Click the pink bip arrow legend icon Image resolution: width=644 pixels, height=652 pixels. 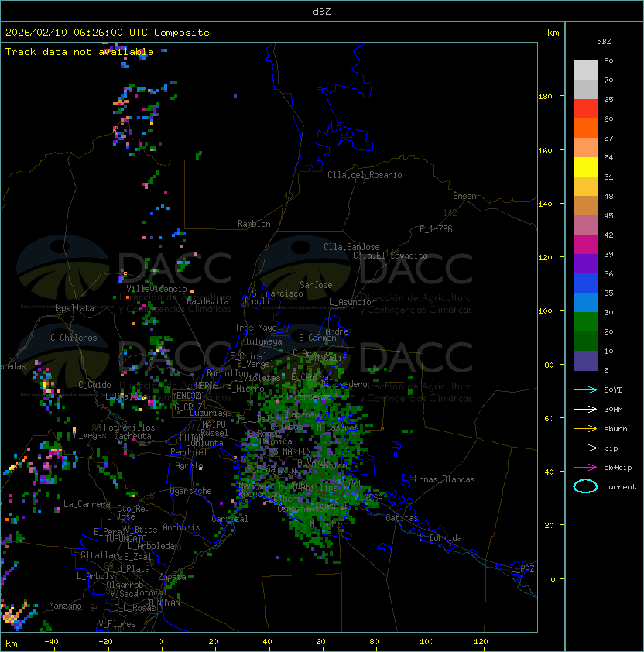tap(585, 448)
